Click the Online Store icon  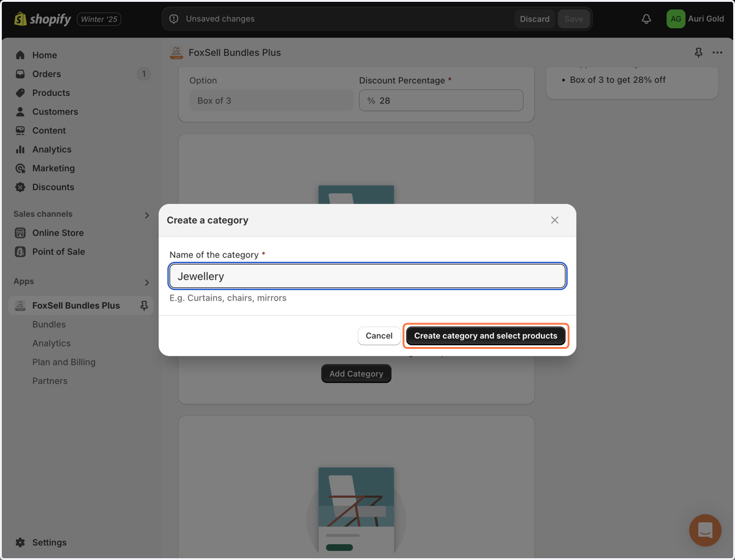(x=20, y=233)
